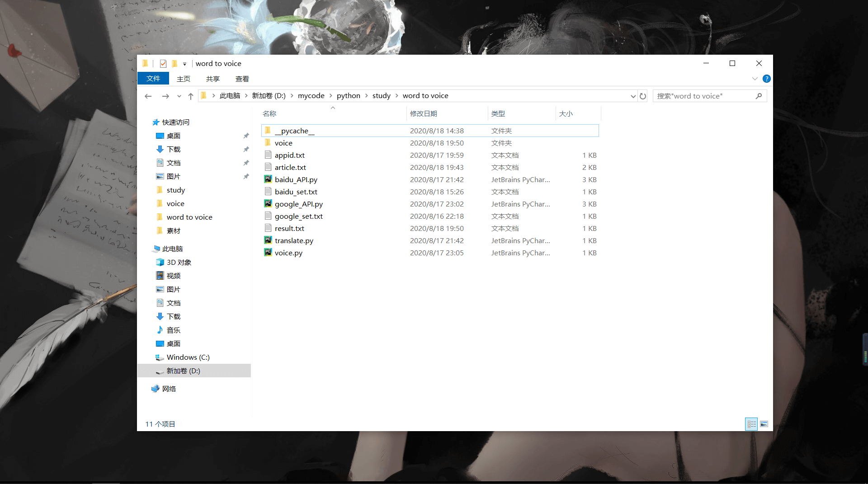Expand the chevron after python in path
This screenshot has width=868, height=484.
click(366, 96)
